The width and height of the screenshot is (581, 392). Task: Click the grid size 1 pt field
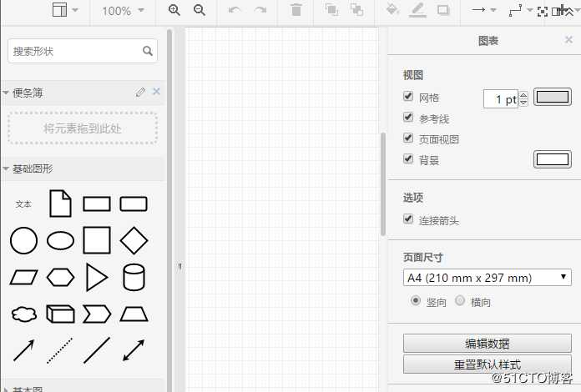(501, 99)
